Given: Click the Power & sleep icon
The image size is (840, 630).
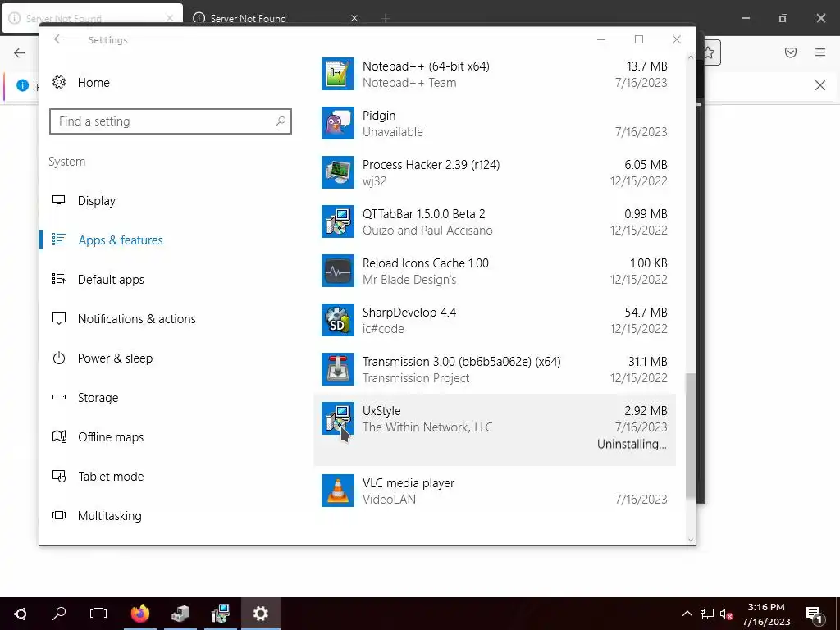Looking at the screenshot, I should point(59,358).
